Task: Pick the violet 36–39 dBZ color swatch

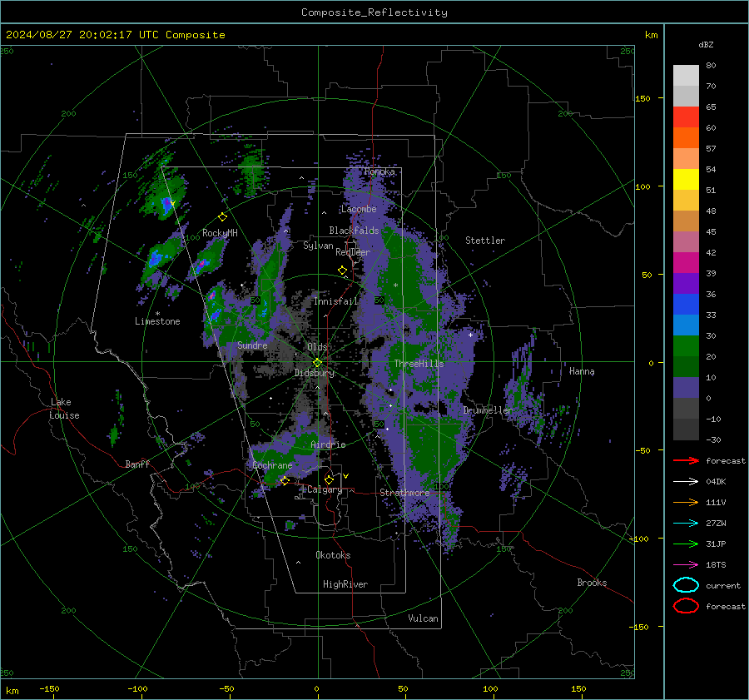Action: (686, 283)
